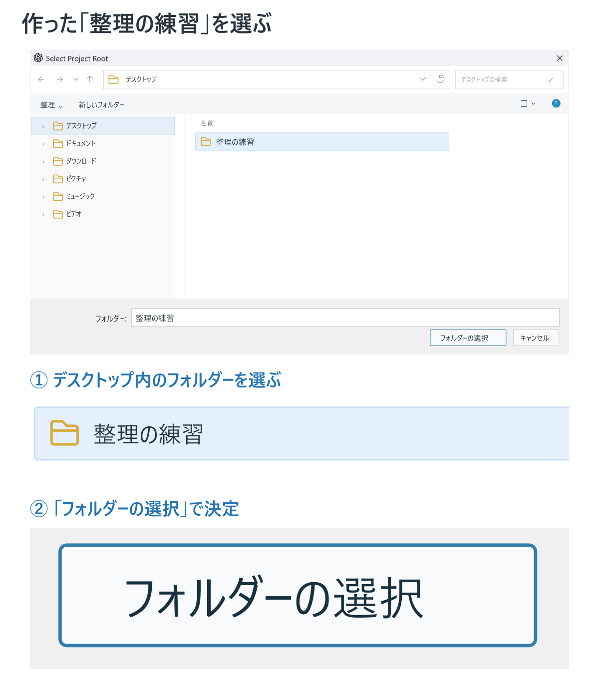Expand the ビデオ tree node
This screenshot has height=700, width=599.
pos(43,214)
